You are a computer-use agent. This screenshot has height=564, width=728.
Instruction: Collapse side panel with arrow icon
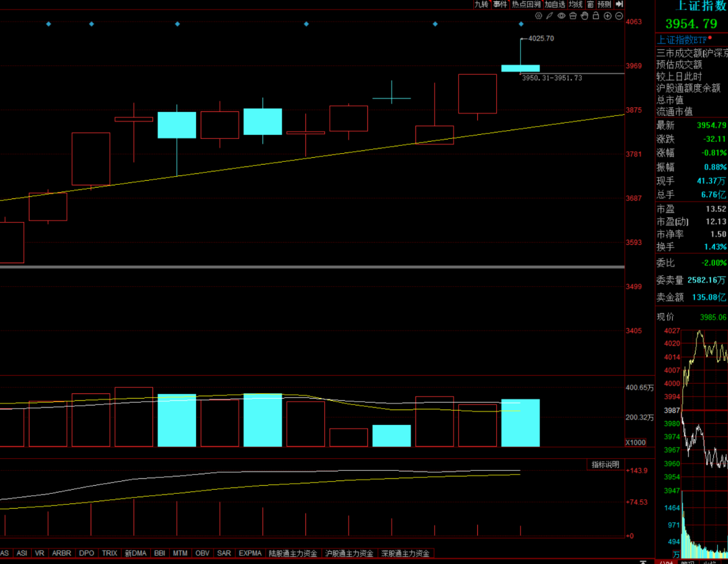tap(619, 4)
